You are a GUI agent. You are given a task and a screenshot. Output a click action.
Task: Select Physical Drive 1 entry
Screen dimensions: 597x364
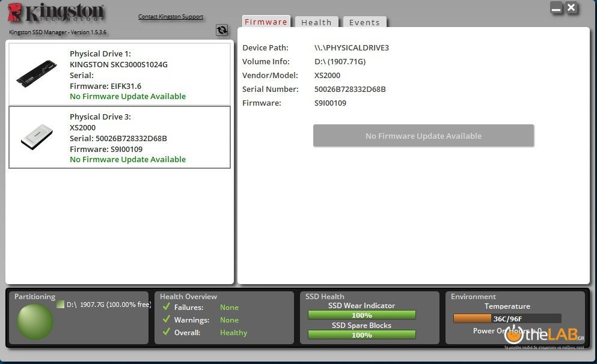(120, 74)
